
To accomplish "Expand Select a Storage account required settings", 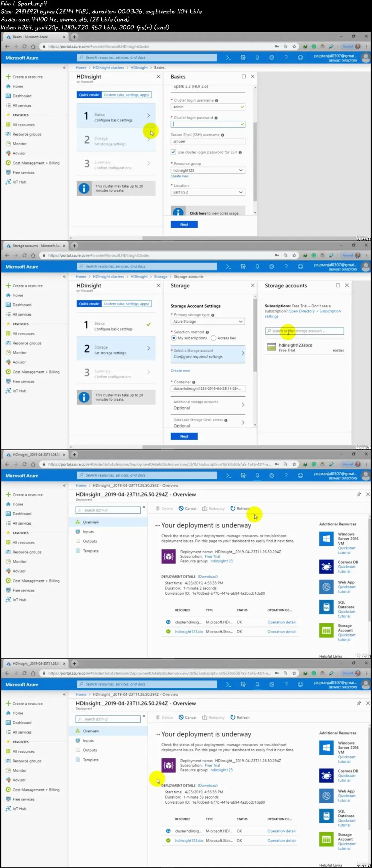I will click(x=208, y=354).
